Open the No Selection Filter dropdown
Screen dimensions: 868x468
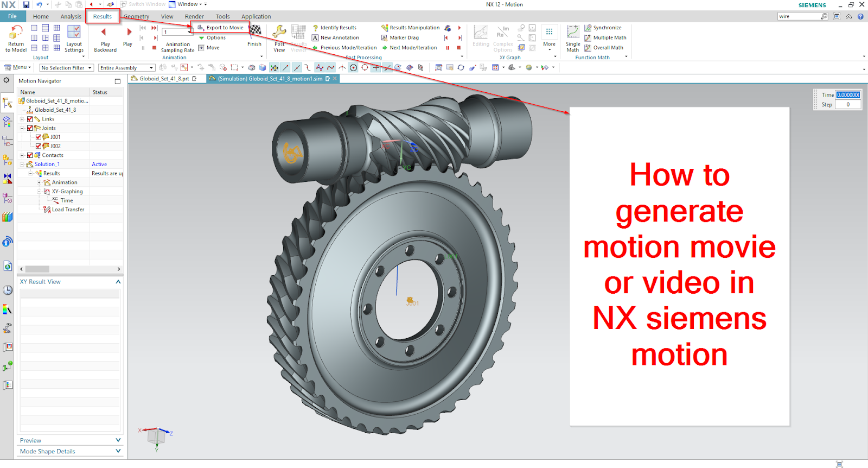pos(67,68)
